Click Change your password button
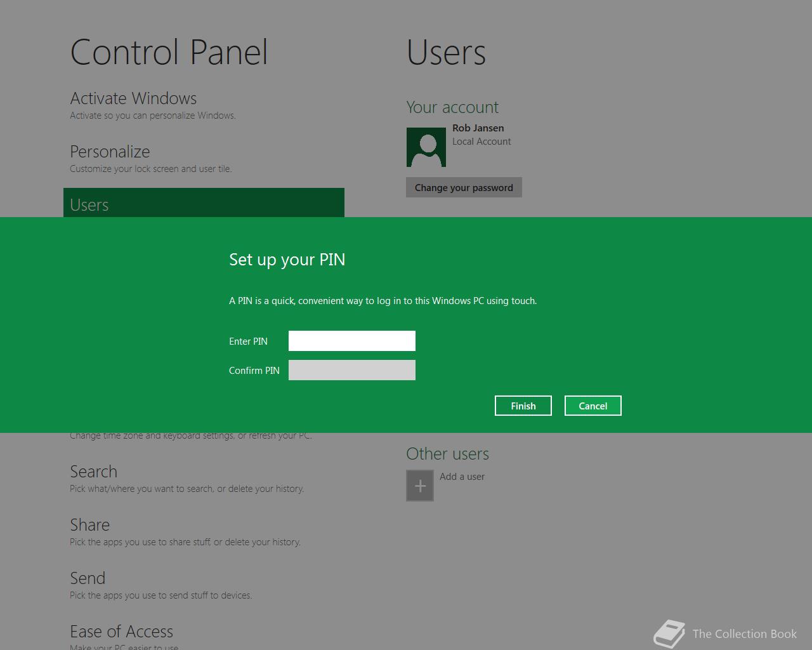Viewport: 812px width, 650px height. coord(464,187)
